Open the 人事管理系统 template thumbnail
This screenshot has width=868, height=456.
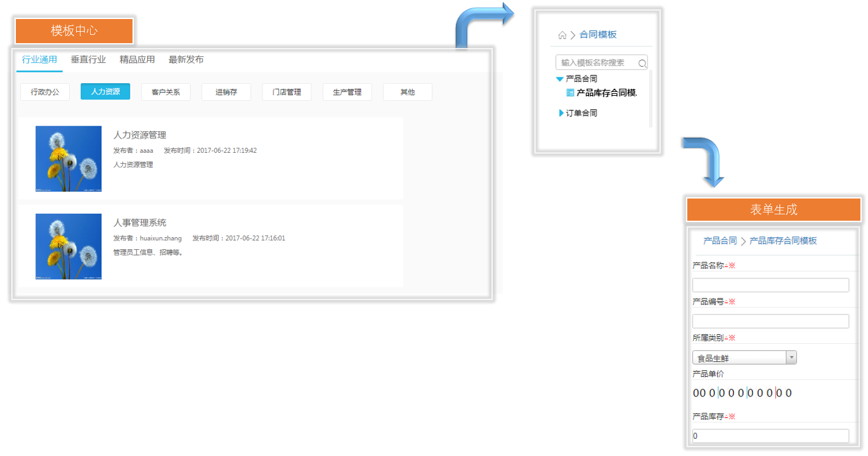click(x=68, y=246)
